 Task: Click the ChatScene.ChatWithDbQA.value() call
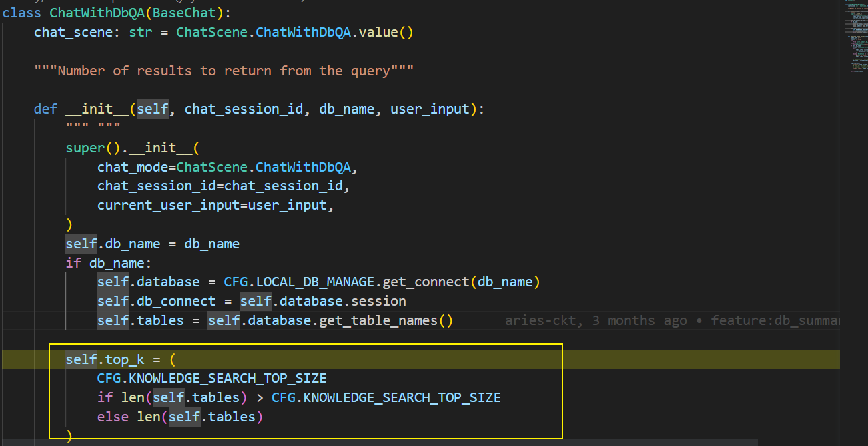click(x=294, y=31)
